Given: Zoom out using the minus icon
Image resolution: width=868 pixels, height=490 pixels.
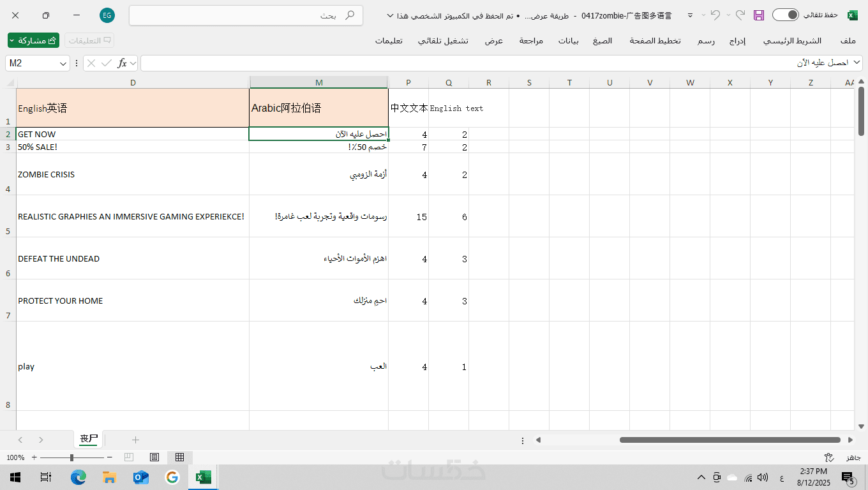Looking at the screenshot, I should [110, 457].
